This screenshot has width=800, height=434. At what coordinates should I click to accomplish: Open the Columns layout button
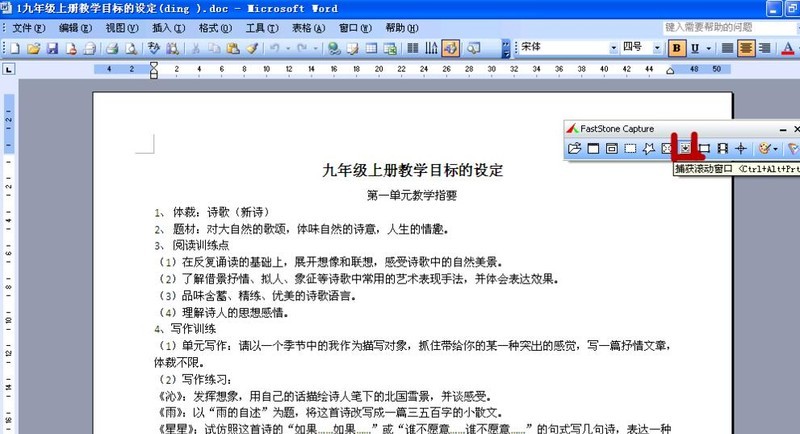412,48
